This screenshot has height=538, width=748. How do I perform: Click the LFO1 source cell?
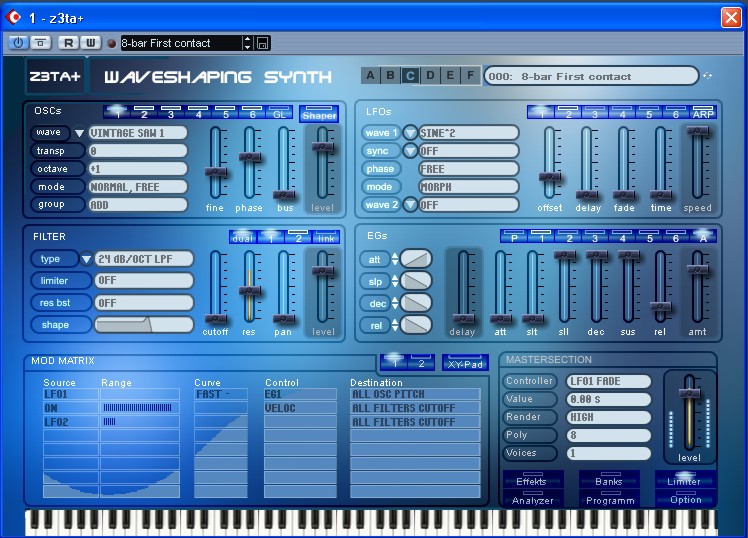pyautogui.click(x=71, y=394)
